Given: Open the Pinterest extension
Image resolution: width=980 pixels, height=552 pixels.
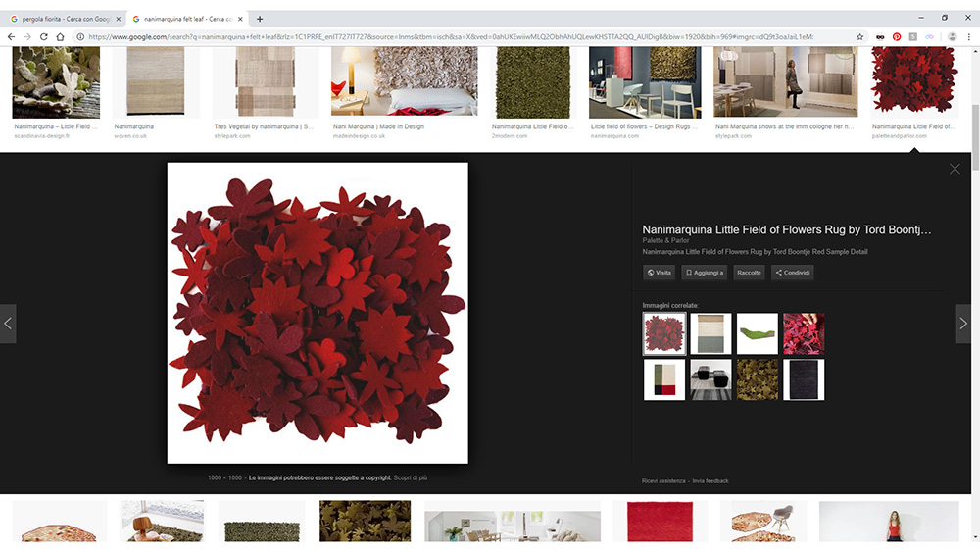Looking at the screenshot, I should 897,37.
